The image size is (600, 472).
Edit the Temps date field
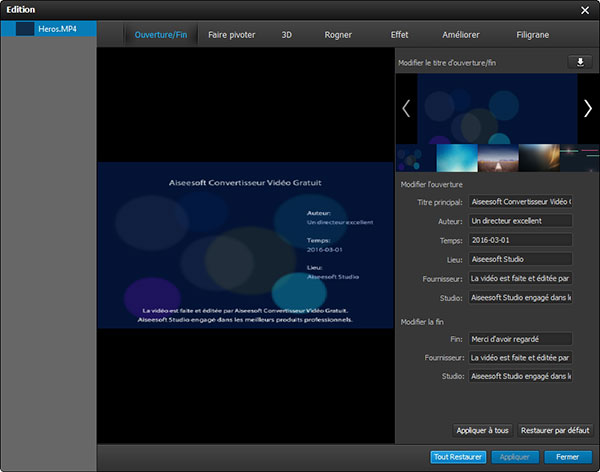pyautogui.click(x=520, y=240)
